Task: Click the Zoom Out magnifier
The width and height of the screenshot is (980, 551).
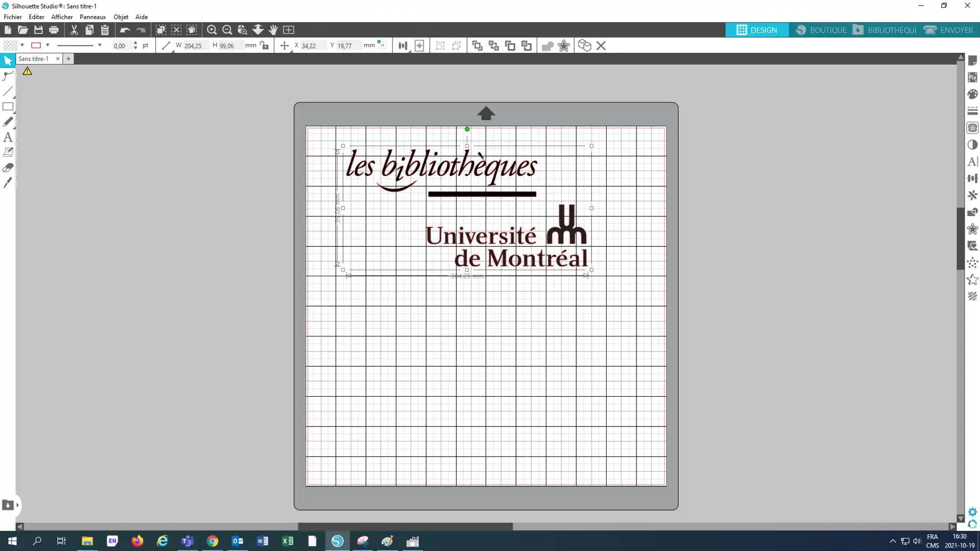Action: (227, 30)
